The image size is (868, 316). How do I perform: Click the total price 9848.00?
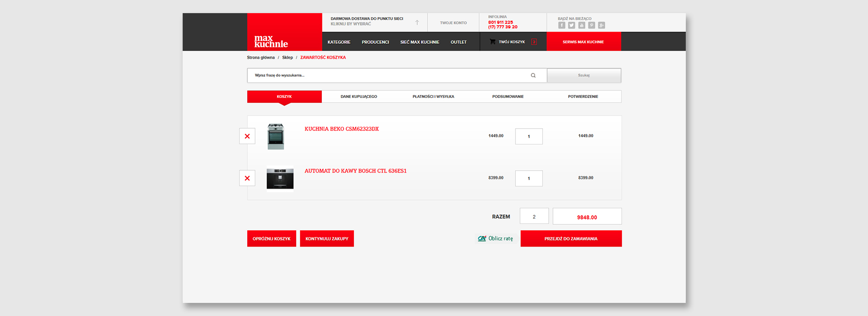click(587, 217)
